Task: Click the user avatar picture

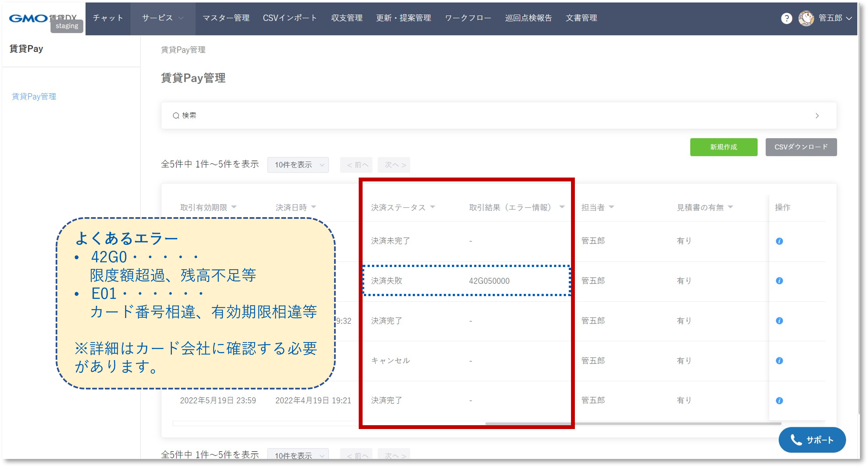Action: tap(806, 18)
